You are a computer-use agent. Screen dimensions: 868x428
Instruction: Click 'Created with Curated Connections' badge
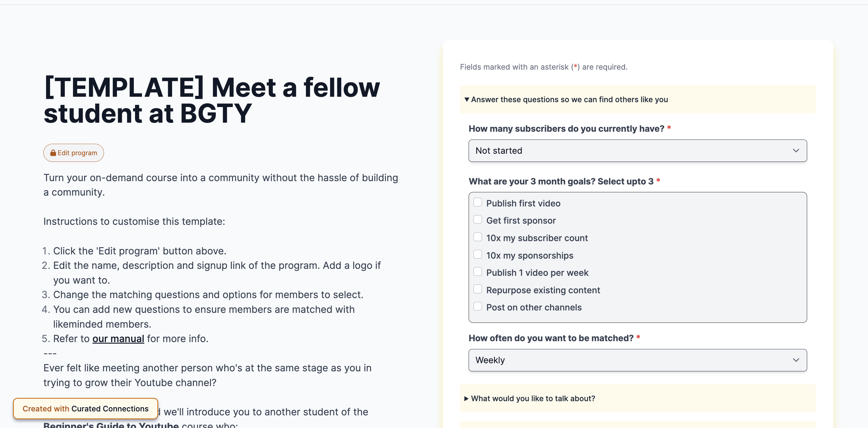[86, 408]
